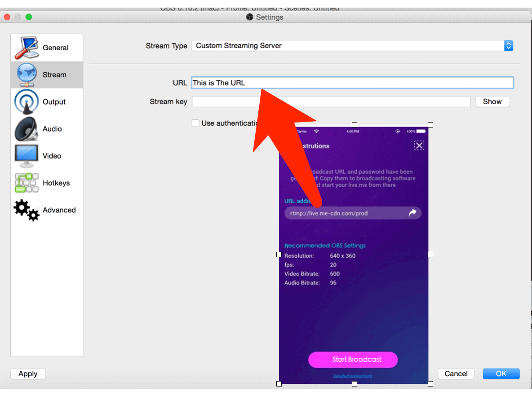This screenshot has width=532, height=395.
Task: Switch to the Output tab label
Action: (54, 102)
